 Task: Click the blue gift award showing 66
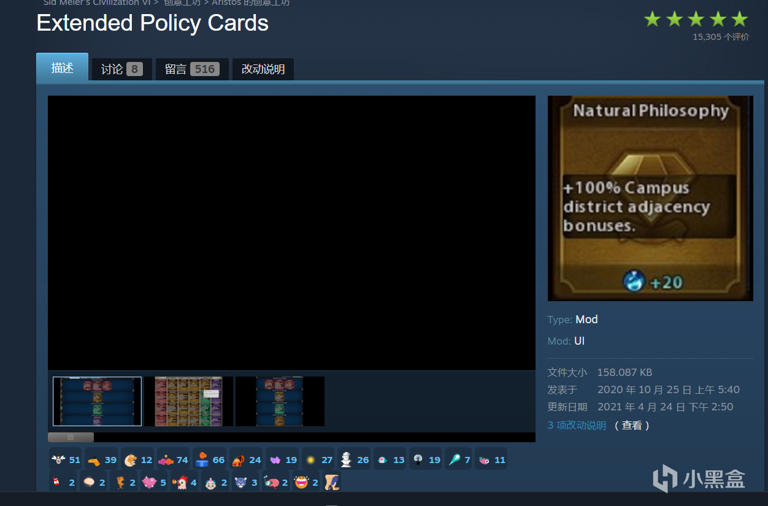coord(202,460)
